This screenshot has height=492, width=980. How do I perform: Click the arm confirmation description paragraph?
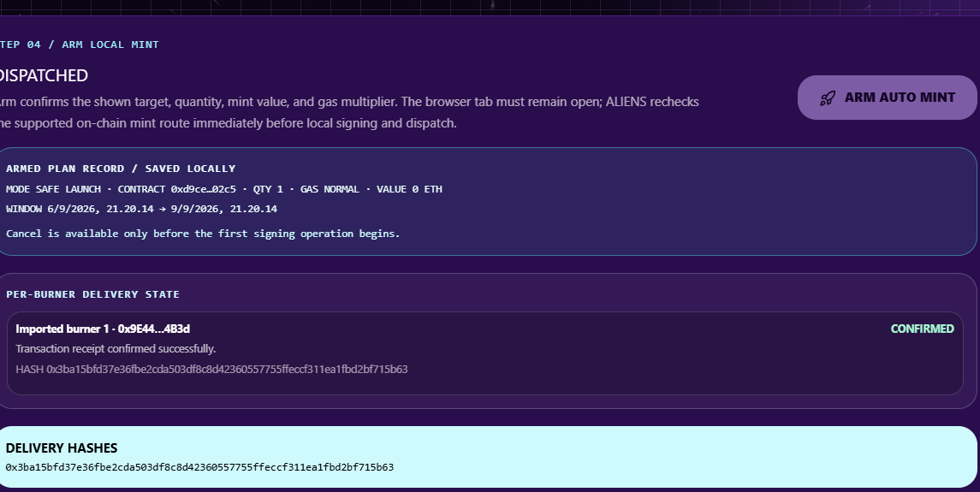coord(348,113)
